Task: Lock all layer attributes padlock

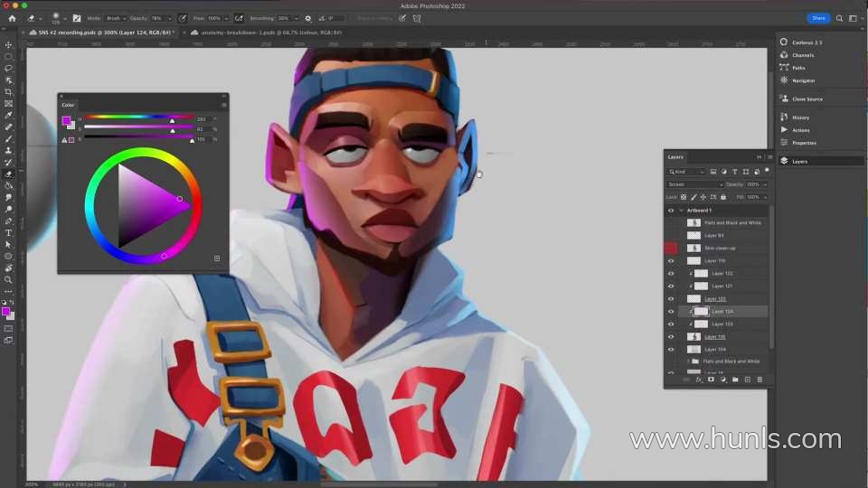Action: click(723, 197)
